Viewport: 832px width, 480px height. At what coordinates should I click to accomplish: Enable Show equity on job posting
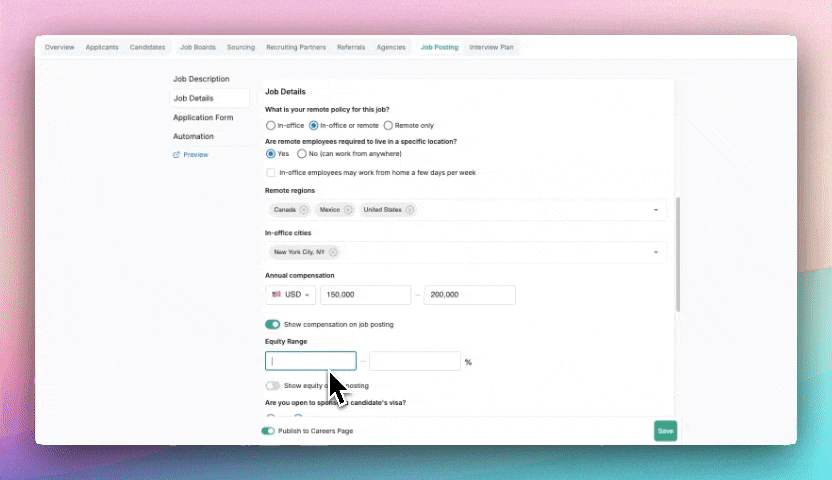click(272, 386)
